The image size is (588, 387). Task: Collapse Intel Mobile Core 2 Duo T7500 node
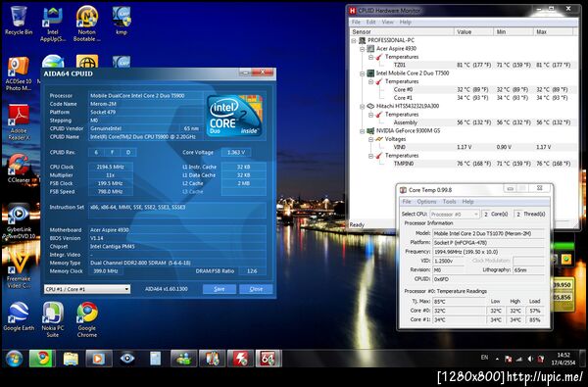point(363,73)
